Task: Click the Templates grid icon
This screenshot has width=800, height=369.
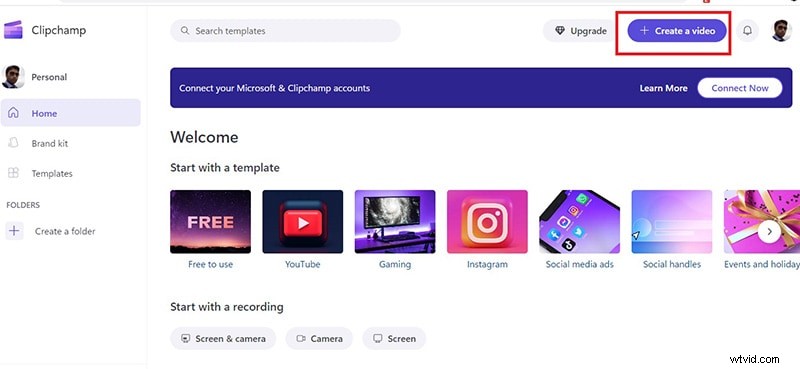Action: coord(13,173)
